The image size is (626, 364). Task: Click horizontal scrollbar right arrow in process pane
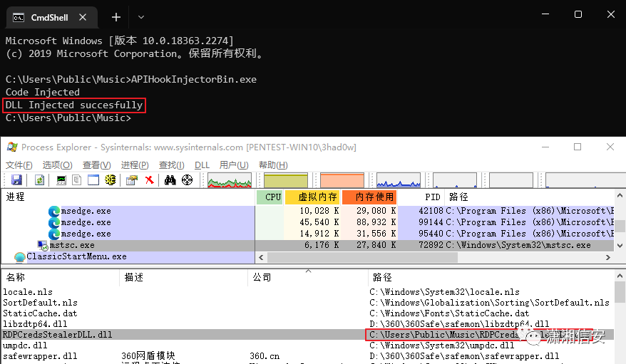coord(608,258)
